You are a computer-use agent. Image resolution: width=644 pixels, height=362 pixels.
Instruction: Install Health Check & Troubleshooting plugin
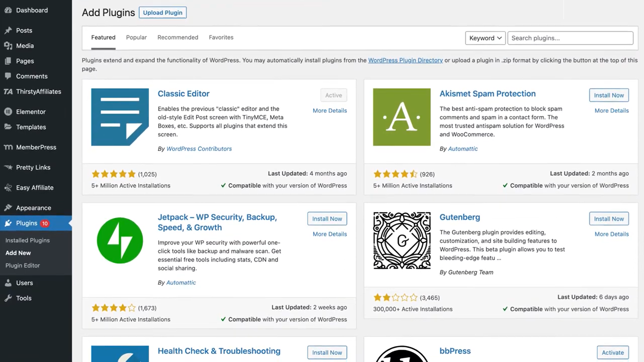[x=327, y=352]
